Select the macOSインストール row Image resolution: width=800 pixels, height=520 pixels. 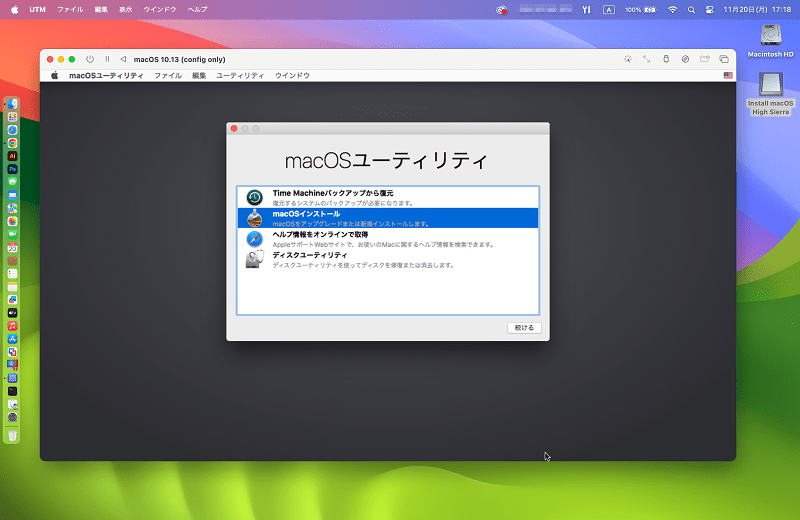tap(388, 218)
